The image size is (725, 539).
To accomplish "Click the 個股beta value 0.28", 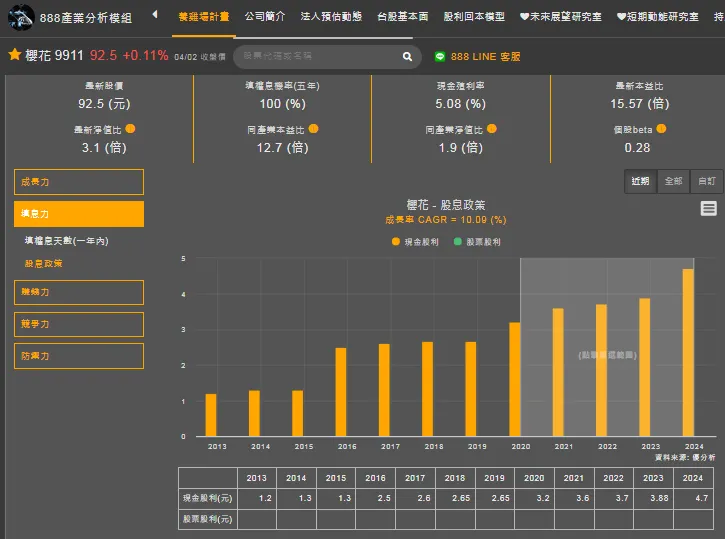I will [637, 148].
